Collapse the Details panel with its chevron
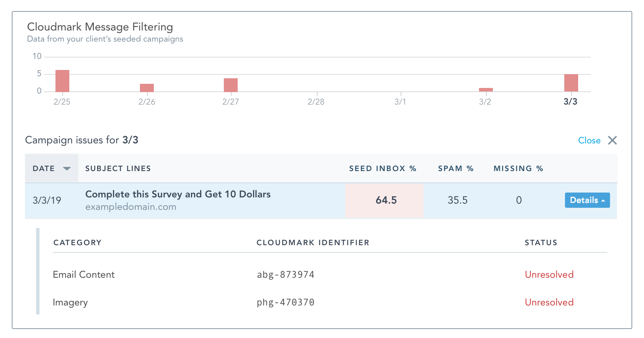This screenshot has width=644, height=338. (602, 200)
